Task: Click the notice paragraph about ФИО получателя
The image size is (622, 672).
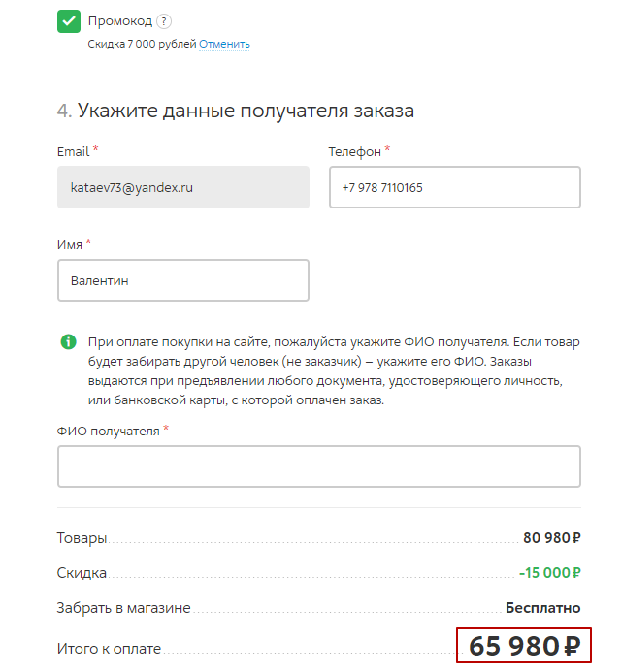Action: point(334,371)
